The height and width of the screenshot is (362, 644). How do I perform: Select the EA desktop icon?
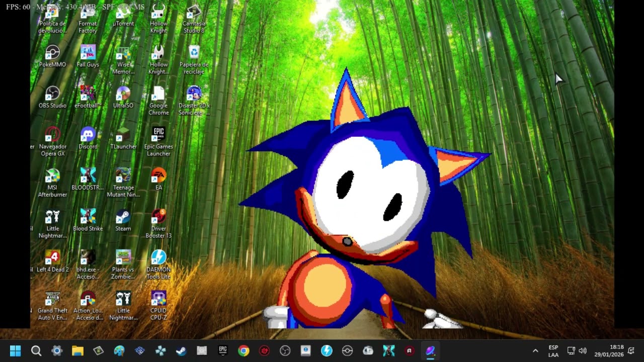(158, 179)
